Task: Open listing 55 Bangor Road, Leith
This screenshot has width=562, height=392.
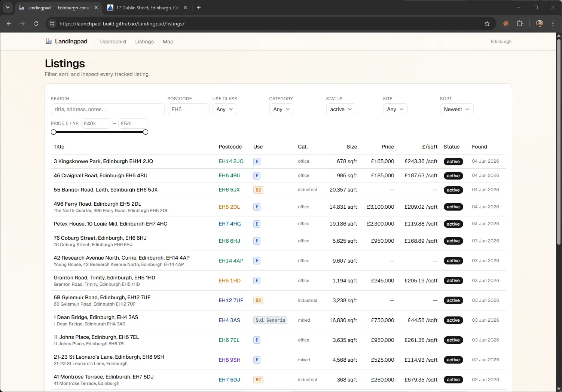Action: point(106,190)
